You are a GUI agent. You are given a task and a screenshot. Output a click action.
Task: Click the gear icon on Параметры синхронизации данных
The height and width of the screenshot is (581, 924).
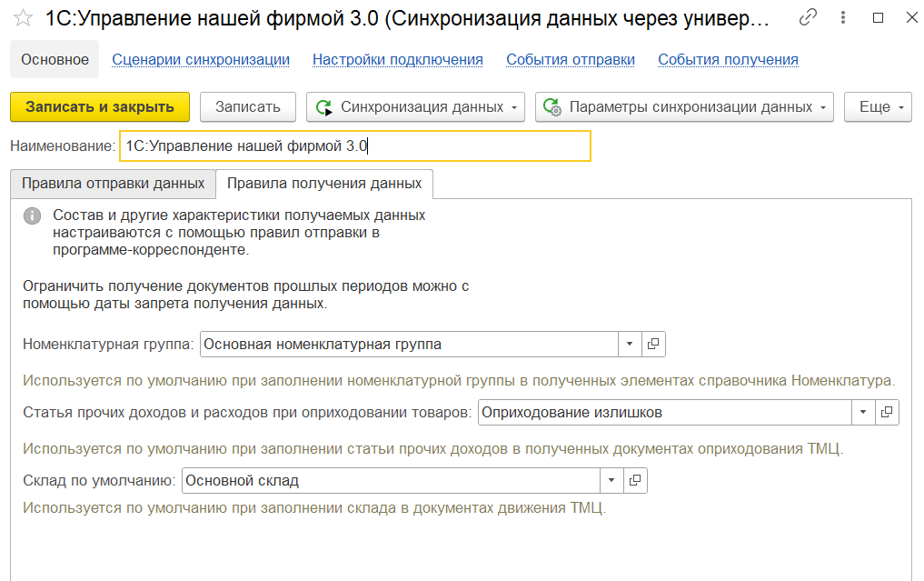[x=549, y=106]
